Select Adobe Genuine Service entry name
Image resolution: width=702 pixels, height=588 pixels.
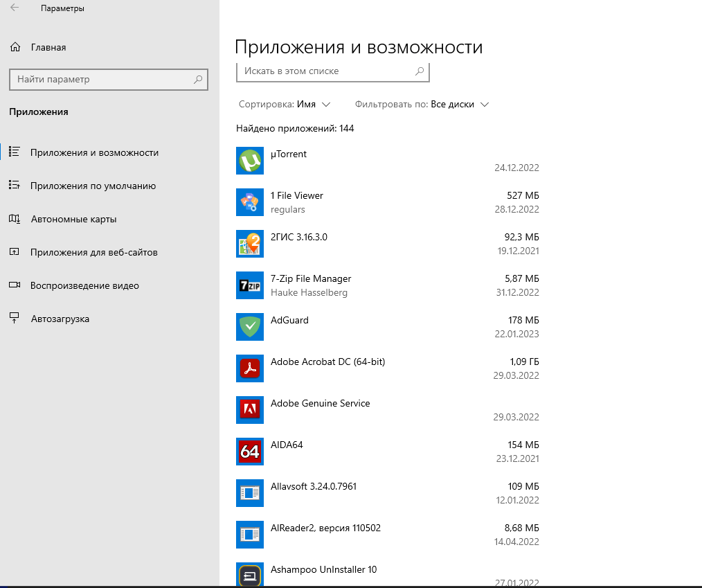pos(320,404)
